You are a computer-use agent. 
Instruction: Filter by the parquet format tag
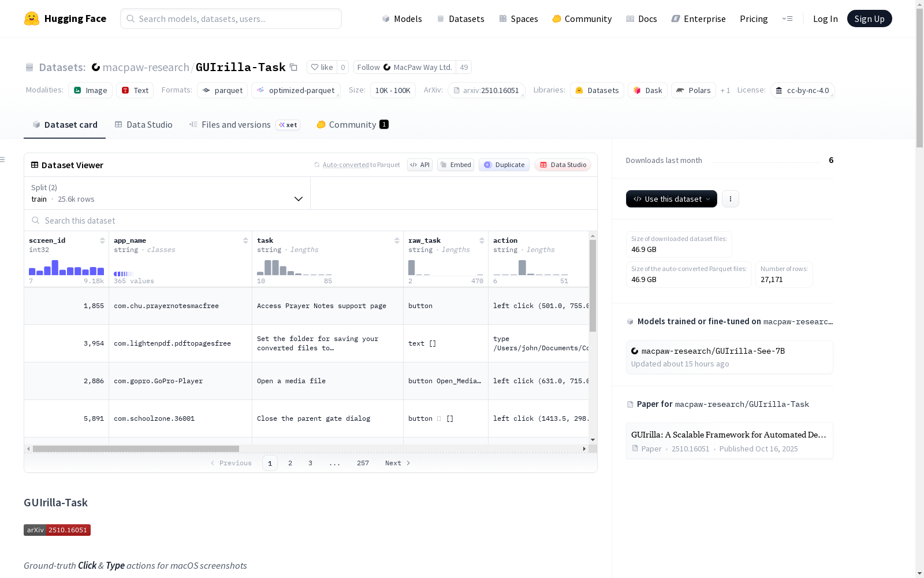pos(222,90)
